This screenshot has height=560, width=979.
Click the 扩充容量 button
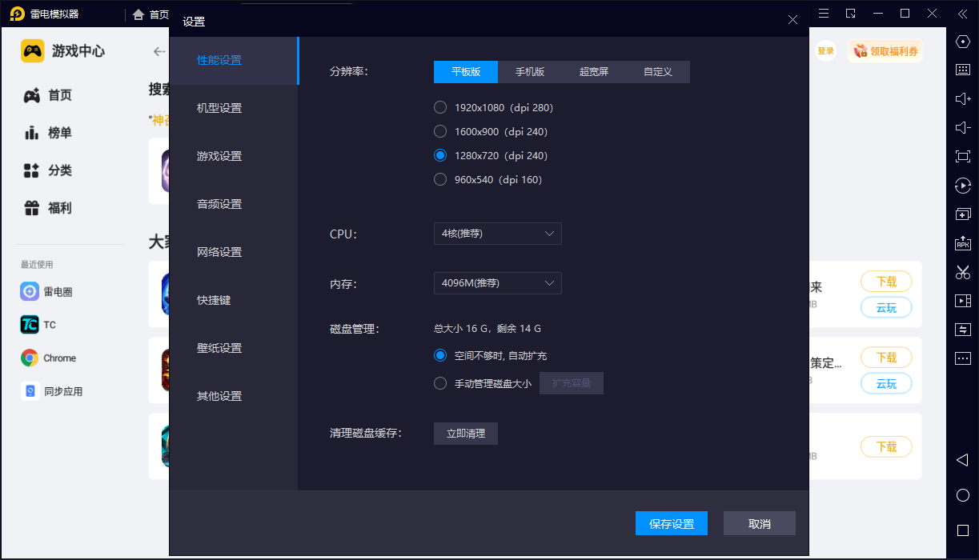pyautogui.click(x=572, y=383)
